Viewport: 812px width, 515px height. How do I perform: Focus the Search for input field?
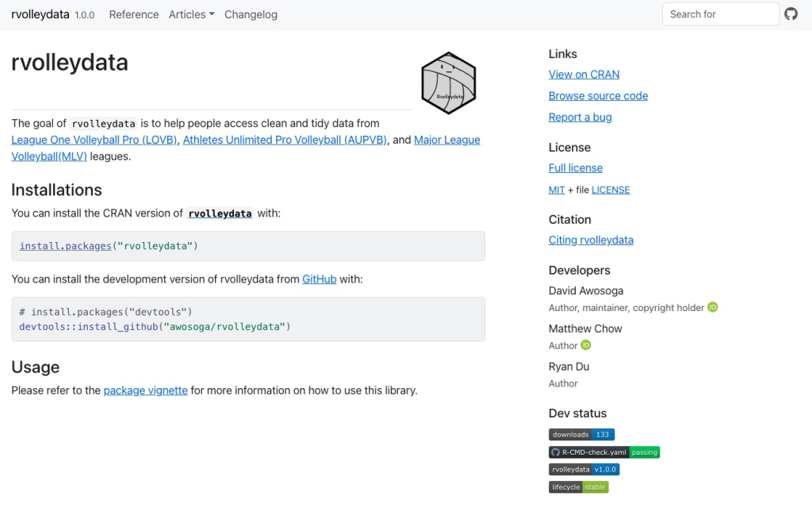click(720, 14)
